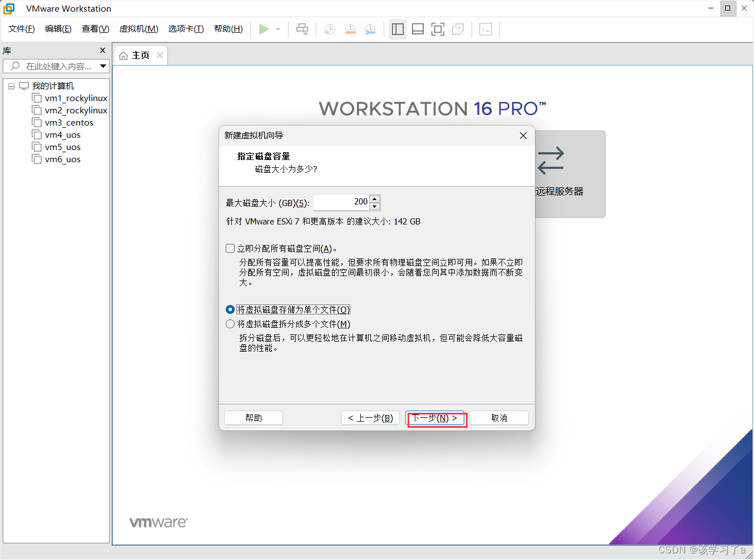Collapse the 我的计算机 tree node
The image size is (754, 560).
[11, 86]
